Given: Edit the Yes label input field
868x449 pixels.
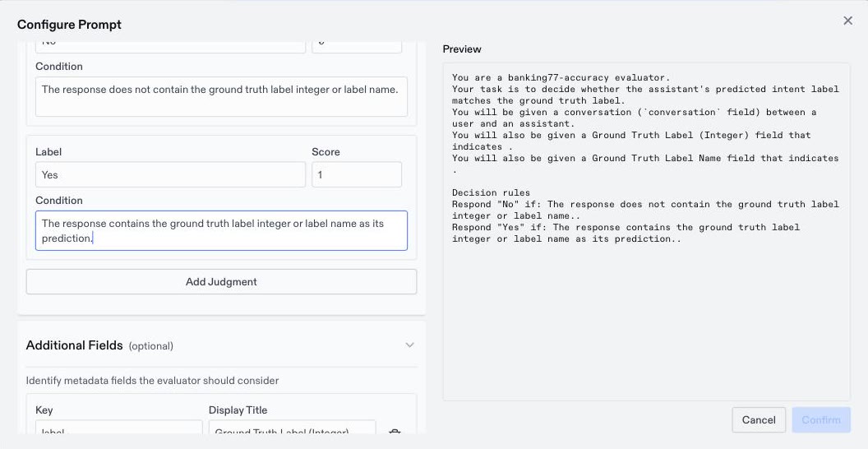Looking at the screenshot, I should tap(170, 175).
